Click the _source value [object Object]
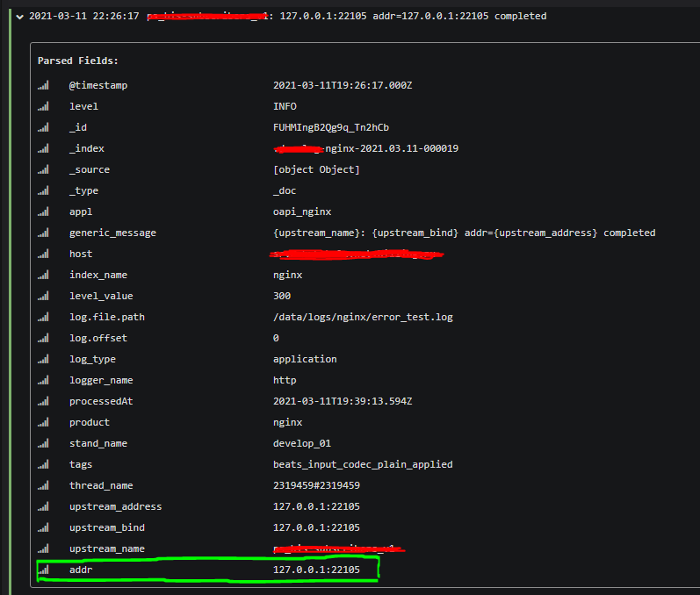Viewport: 700px width, 595px height. pos(316,169)
